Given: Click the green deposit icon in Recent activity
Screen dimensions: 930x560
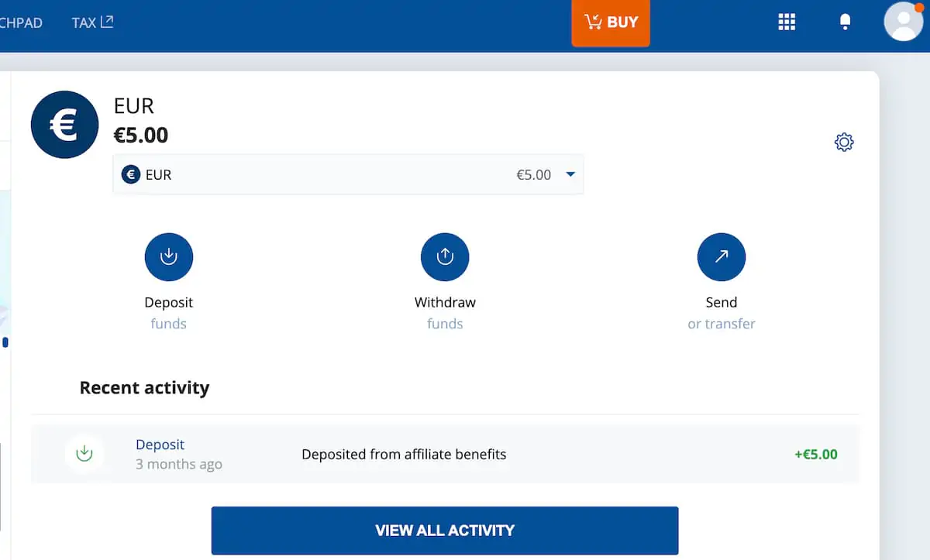Looking at the screenshot, I should click(x=84, y=454).
